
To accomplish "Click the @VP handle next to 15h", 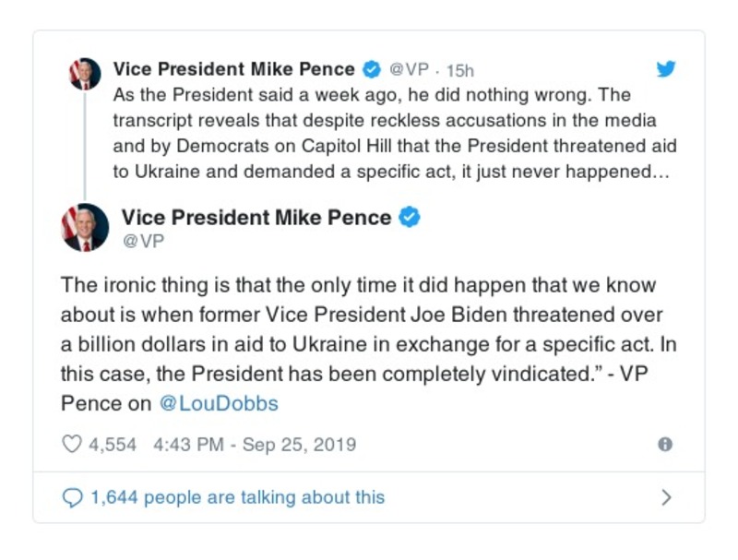I will coord(409,70).
